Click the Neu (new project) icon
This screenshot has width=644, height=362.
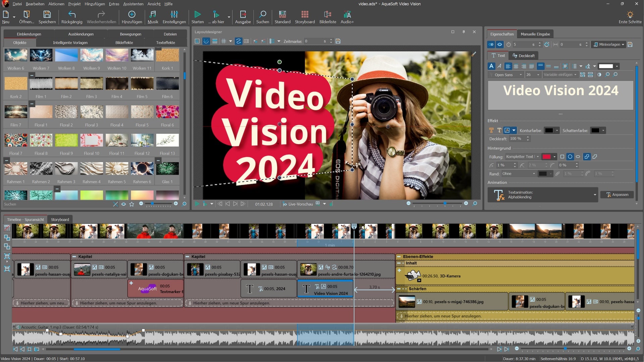[x=6, y=14]
